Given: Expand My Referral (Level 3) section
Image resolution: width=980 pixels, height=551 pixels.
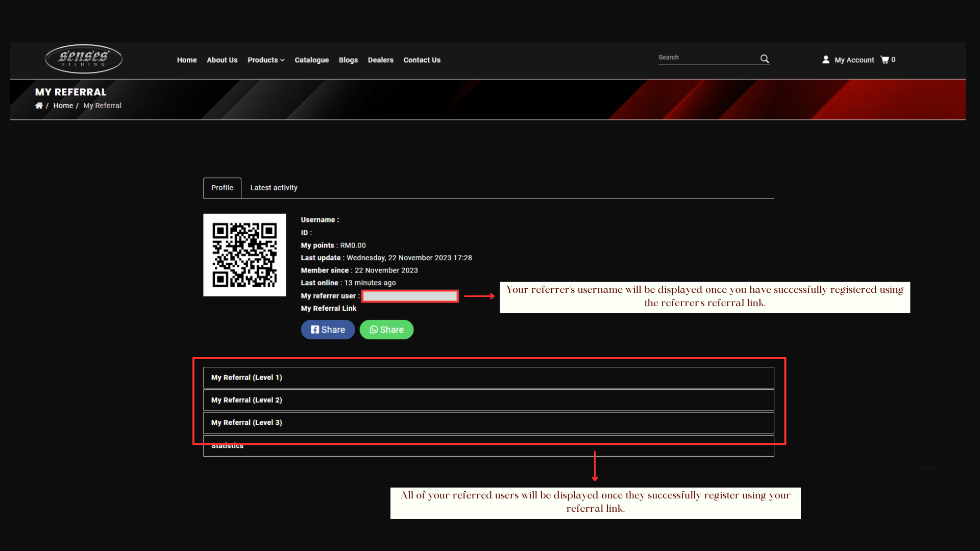Looking at the screenshot, I should coord(488,422).
